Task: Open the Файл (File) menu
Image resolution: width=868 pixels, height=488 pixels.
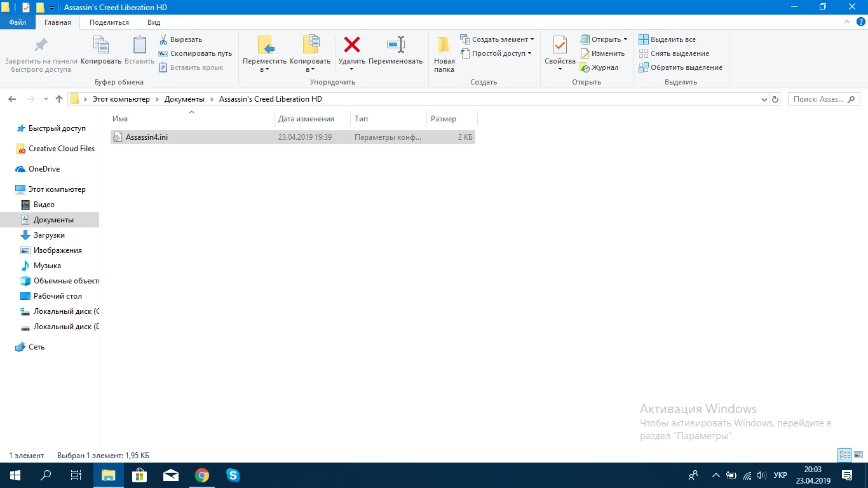Action: click(x=18, y=22)
